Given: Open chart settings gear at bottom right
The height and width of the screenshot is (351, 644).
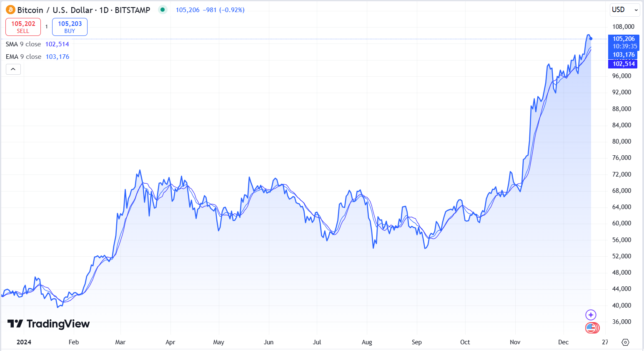Looking at the screenshot, I should [625, 342].
